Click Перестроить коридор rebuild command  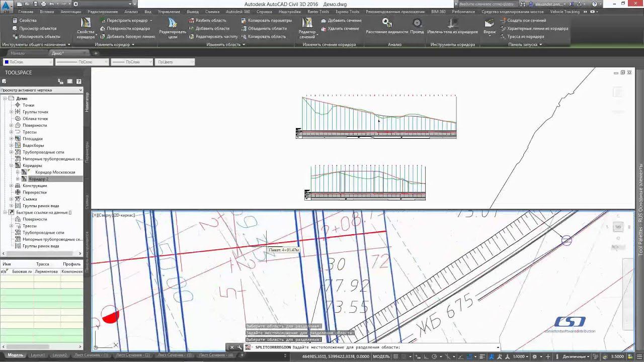click(126, 21)
